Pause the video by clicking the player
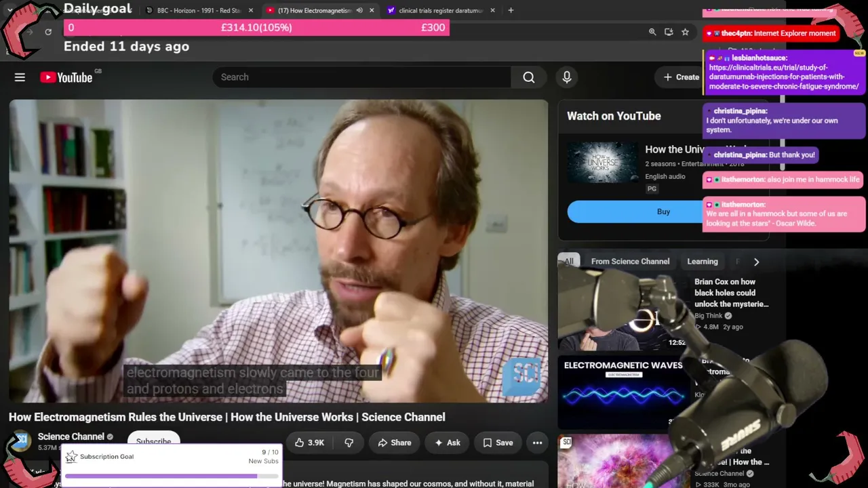The image size is (868, 488). tap(279, 251)
